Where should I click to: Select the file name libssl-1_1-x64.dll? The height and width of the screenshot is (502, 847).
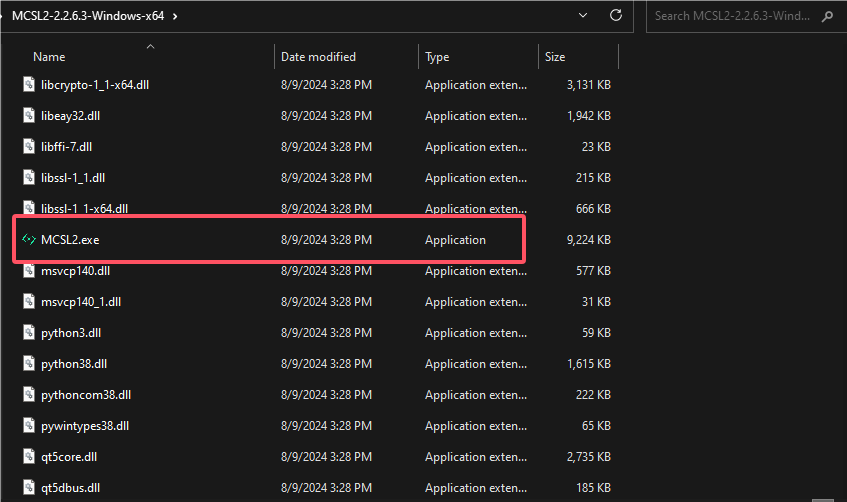(x=84, y=209)
